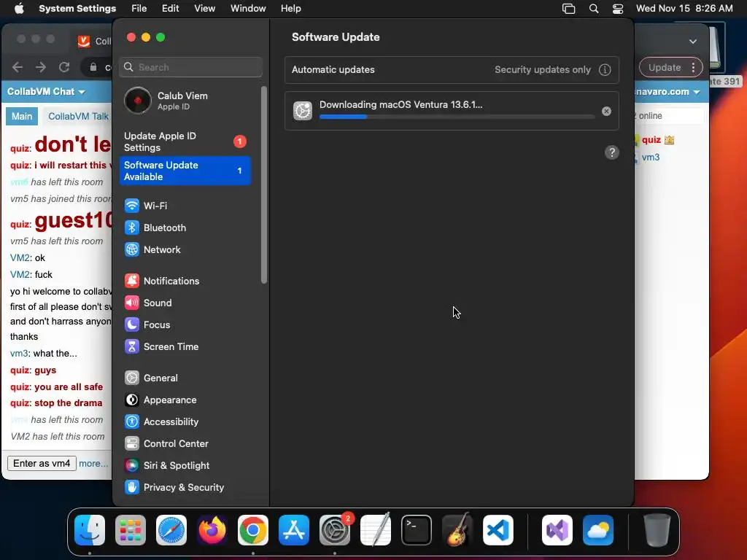
Task: Reload the page in browser
Action: click(x=64, y=67)
